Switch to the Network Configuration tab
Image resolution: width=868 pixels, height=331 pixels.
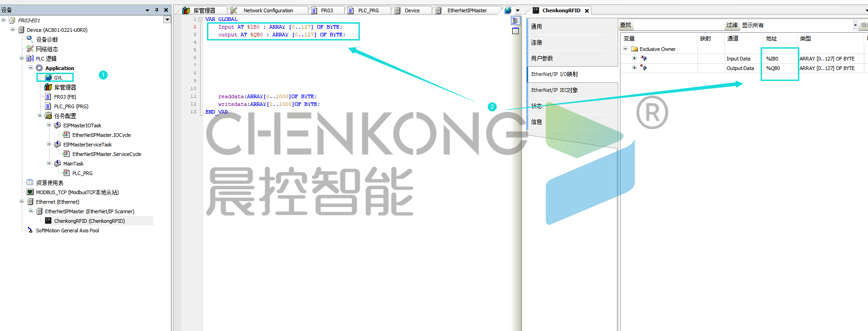point(268,10)
